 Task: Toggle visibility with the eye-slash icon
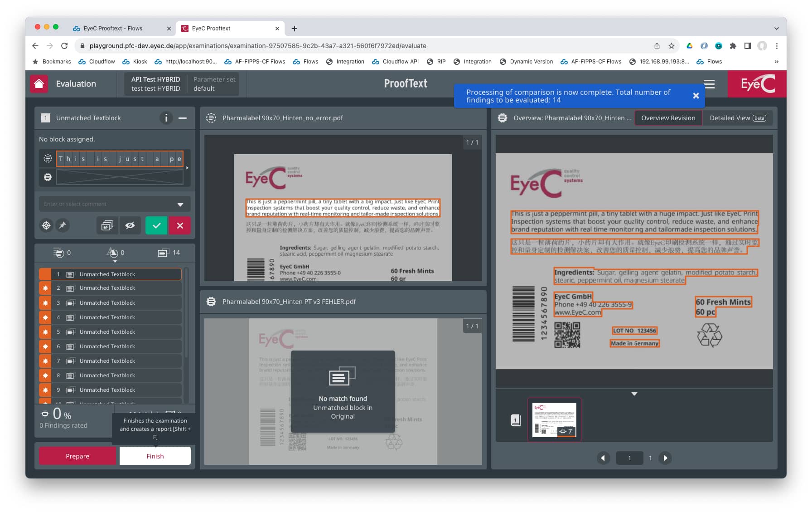coord(130,225)
